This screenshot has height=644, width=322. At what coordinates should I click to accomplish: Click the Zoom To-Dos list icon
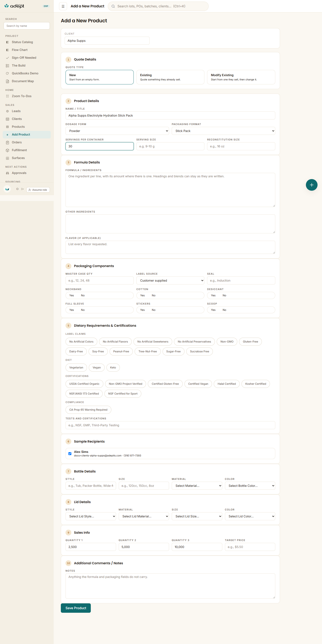(x=8, y=96)
